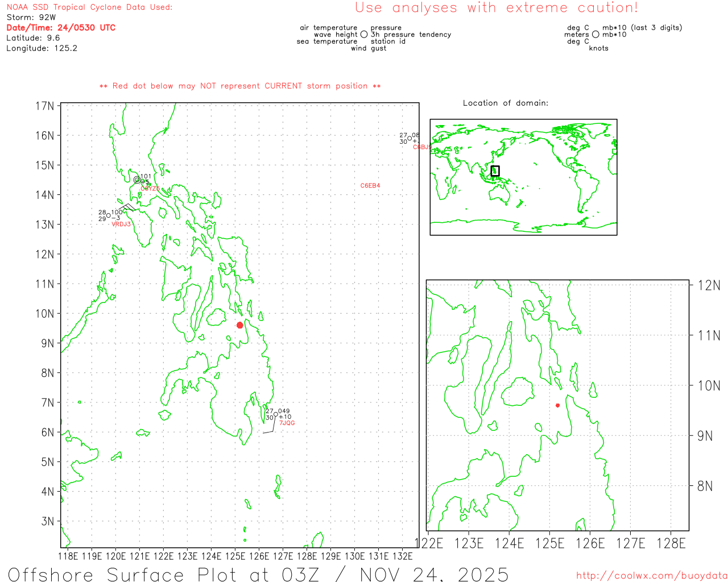Click the Date/Time 24/0530 UTC text
This screenshot has width=728, height=582.
coord(61,28)
